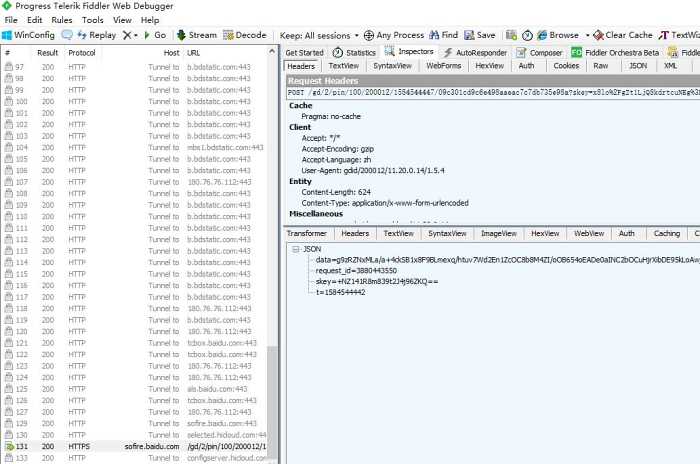Open the File menu

click(11, 20)
